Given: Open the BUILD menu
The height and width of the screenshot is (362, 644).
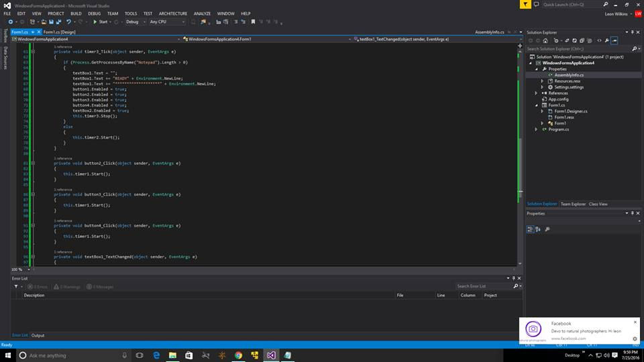Looking at the screenshot, I should [76, 13].
